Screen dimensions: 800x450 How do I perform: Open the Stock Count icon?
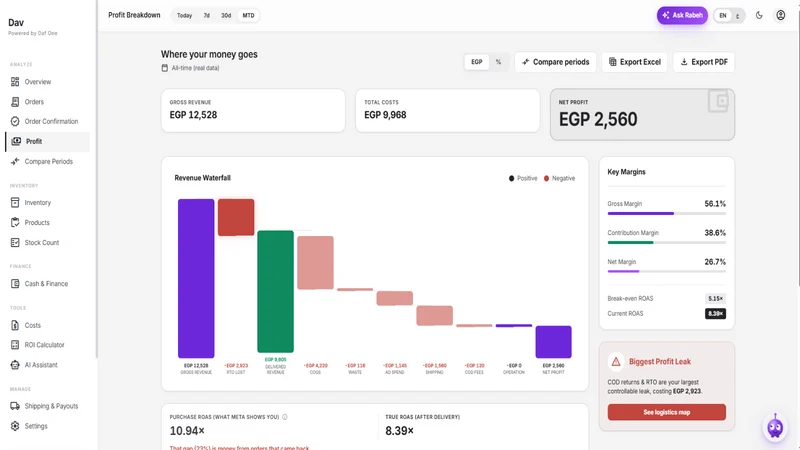click(15, 242)
